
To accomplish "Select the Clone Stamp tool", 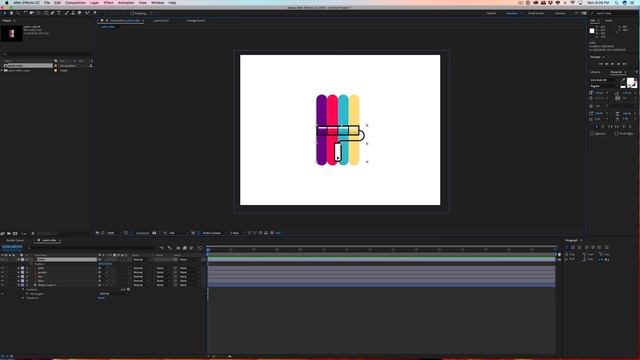I will 73,13.
